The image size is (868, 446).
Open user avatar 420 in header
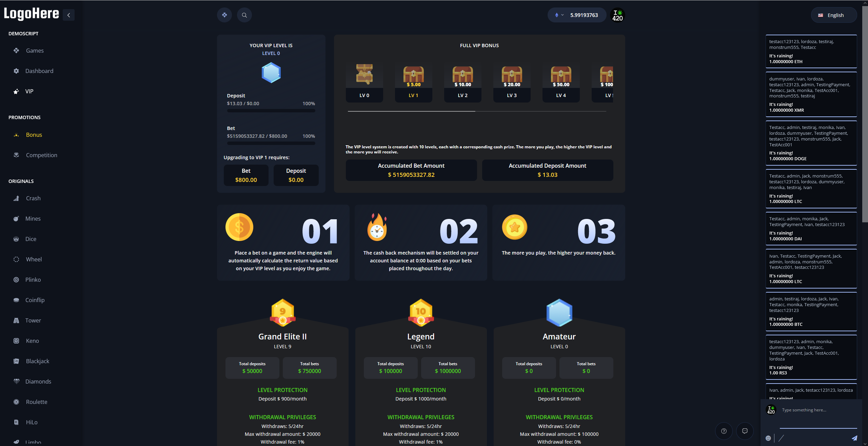[617, 15]
